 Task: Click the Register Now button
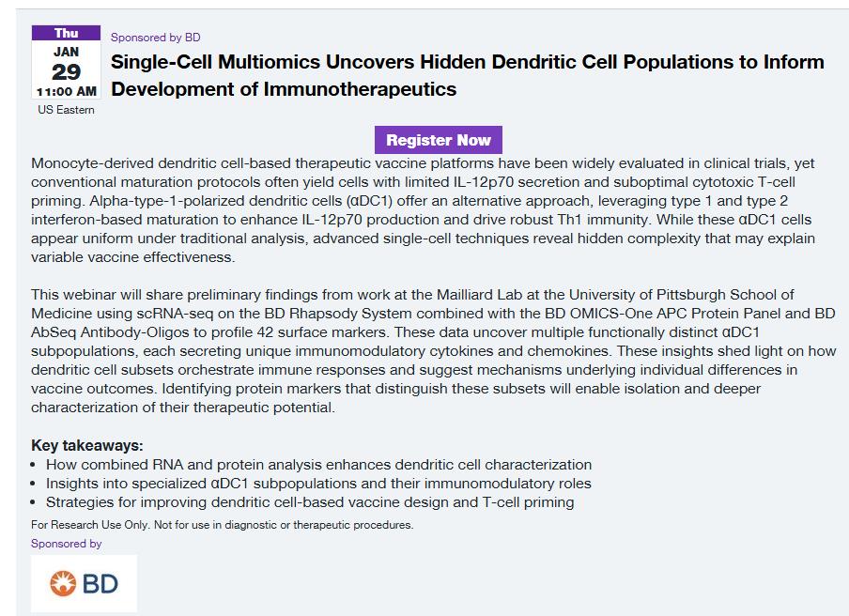(x=439, y=140)
